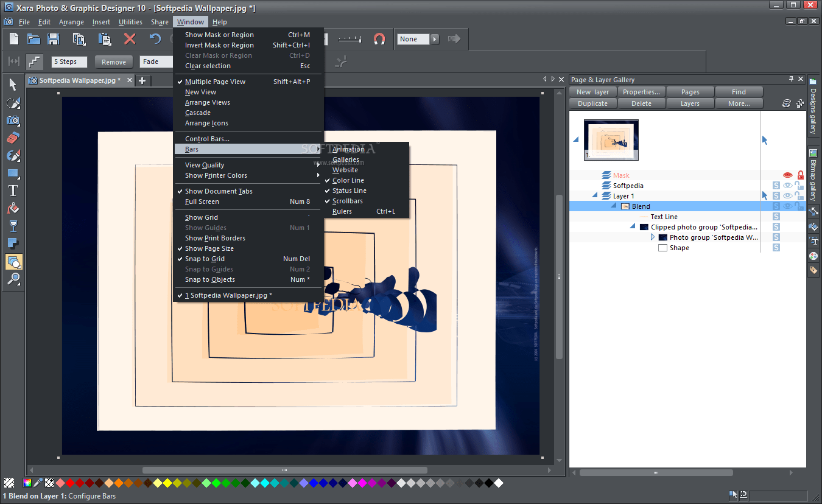Image resolution: width=822 pixels, height=504 pixels.
Task: Click the Delete layer button
Action: (642, 103)
